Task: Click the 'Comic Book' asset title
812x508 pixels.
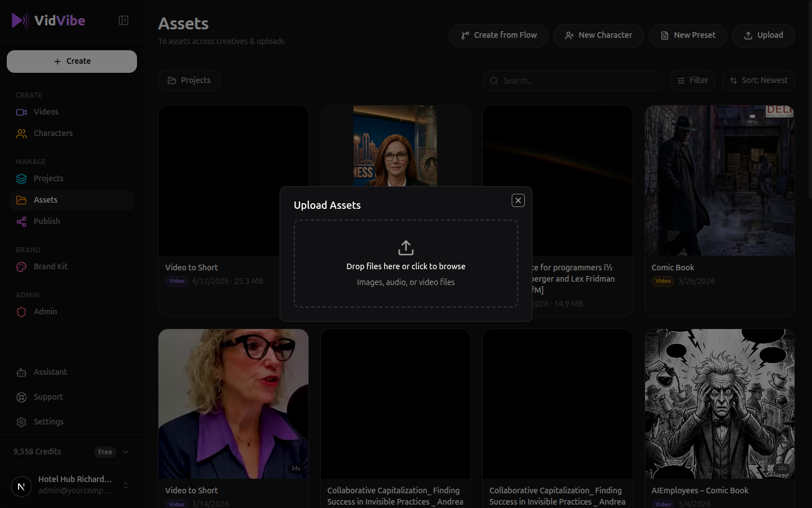Action: [673, 268]
